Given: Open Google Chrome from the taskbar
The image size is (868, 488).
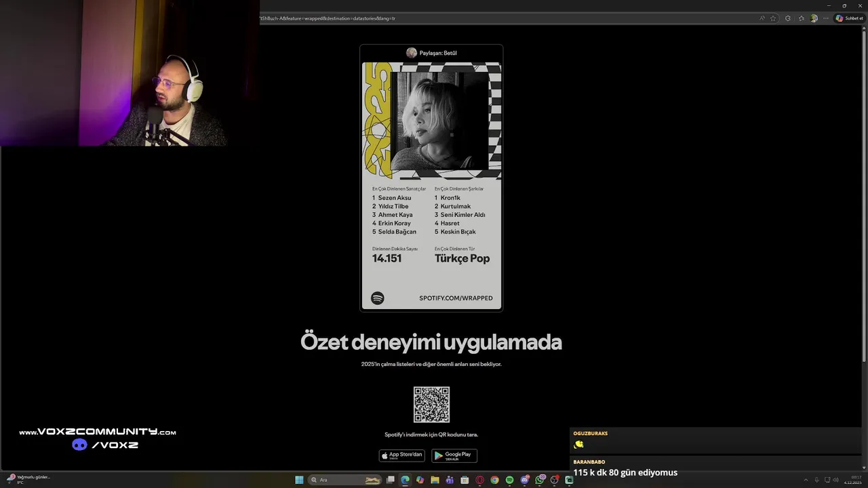Looking at the screenshot, I should [494, 480].
